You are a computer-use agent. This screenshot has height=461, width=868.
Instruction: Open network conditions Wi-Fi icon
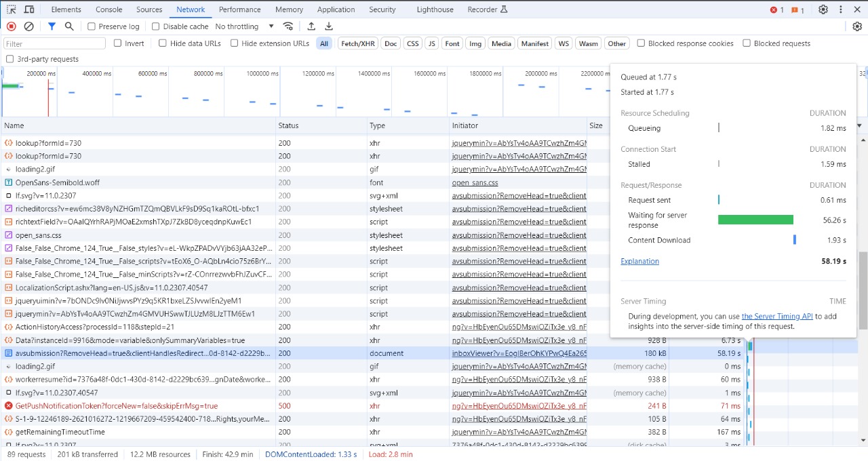[288, 26]
